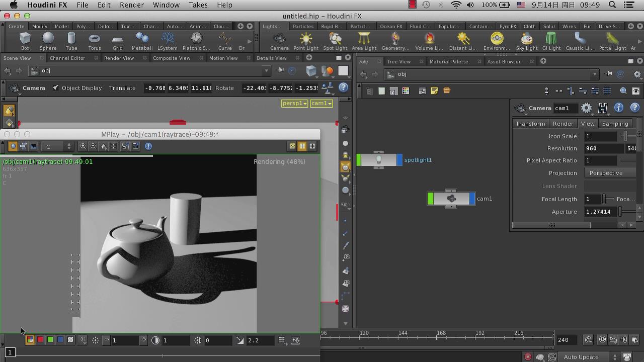Open the cam1 camera viewport menu

(321, 103)
